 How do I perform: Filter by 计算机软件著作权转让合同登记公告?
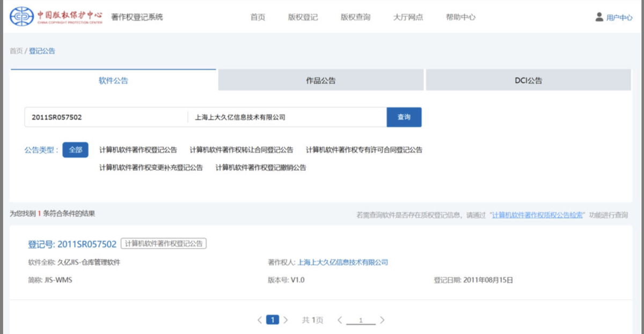coord(241,150)
